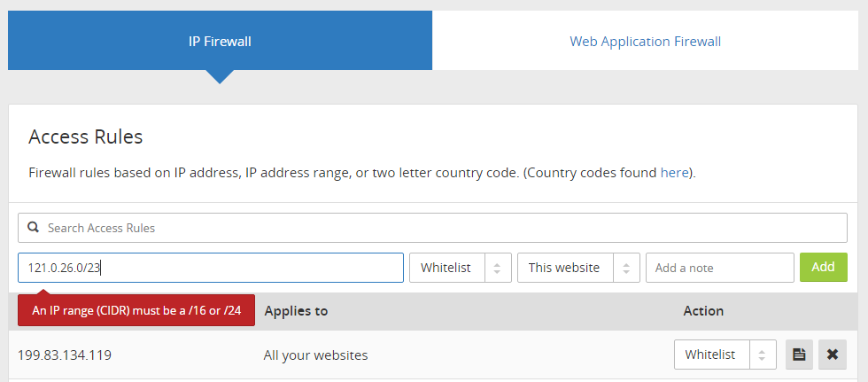Viewport: 868px width, 382px height.
Task: Click the 'Applies to' column header
Action: pos(296,311)
